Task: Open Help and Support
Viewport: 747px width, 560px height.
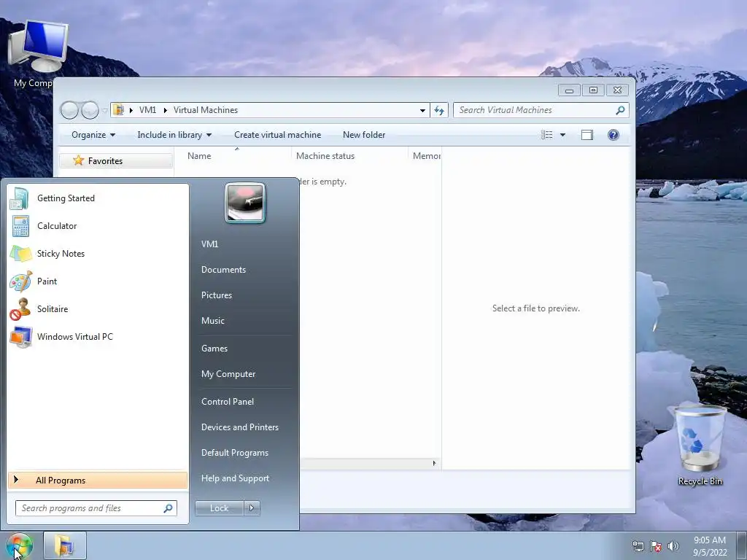Action: click(235, 478)
